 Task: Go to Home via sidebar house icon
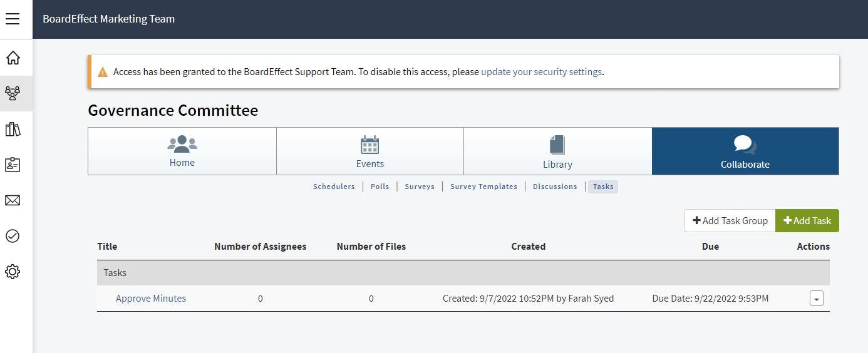pos(13,58)
